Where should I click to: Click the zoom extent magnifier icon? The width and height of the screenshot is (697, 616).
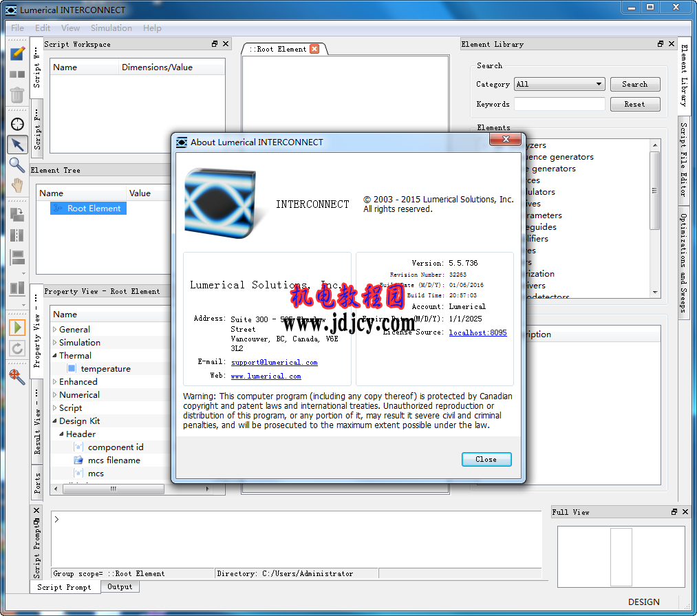pos(17,376)
